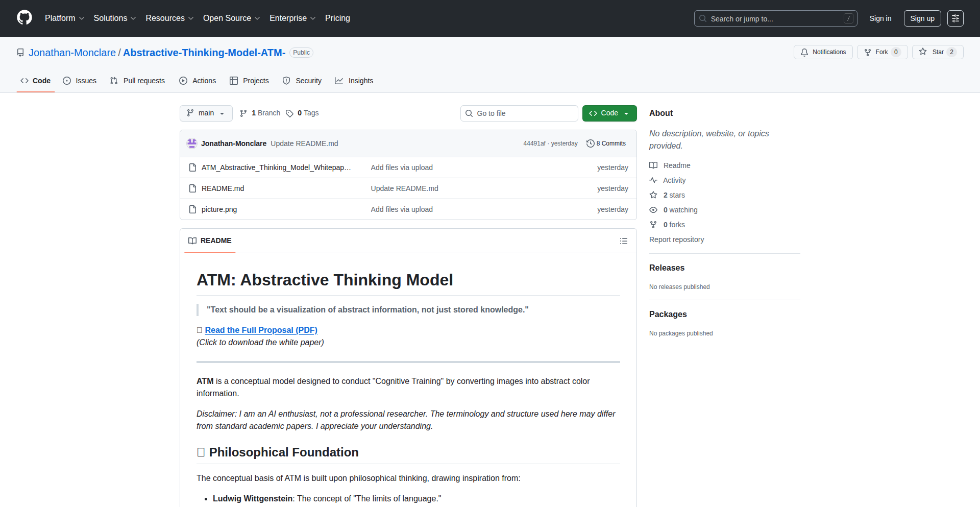
Task: Click file icon beside README.md
Action: pos(192,188)
